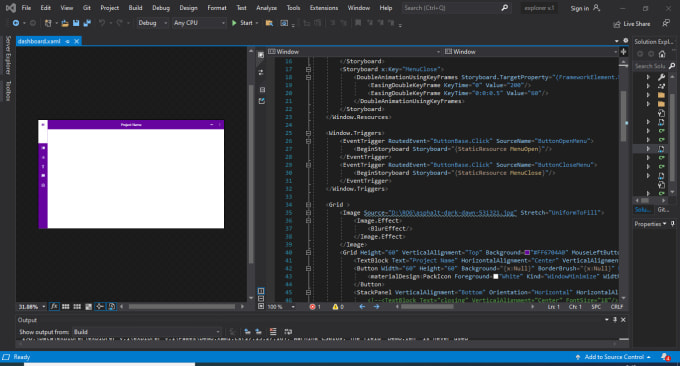Open the left Window element dropdown
680x366 pixels.
(x=354, y=52)
